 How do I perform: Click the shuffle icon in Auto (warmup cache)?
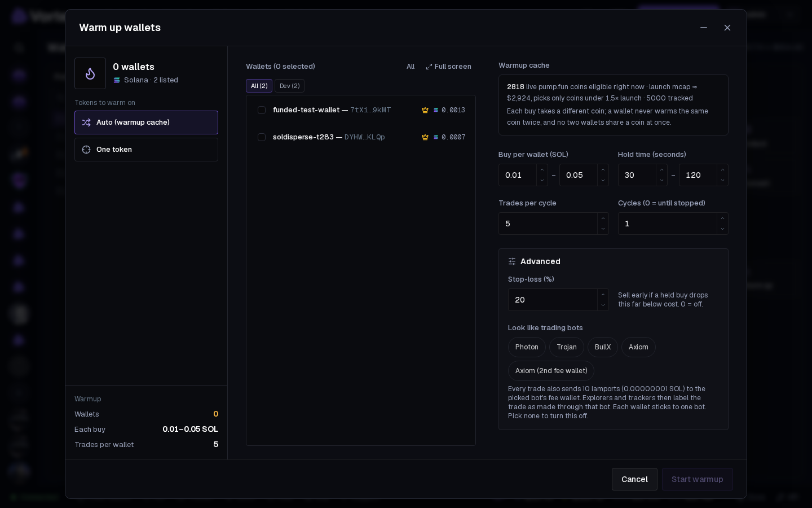(86, 122)
